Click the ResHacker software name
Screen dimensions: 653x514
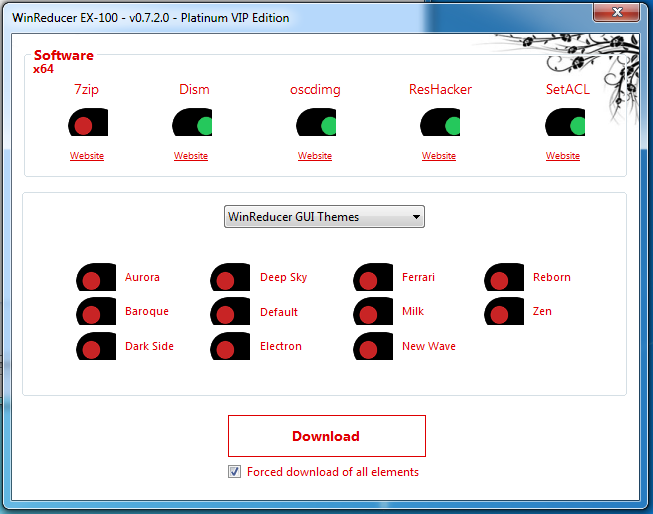click(440, 89)
